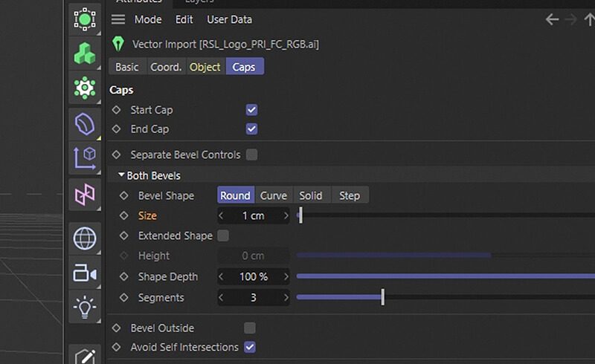The image size is (595, 364).
Task: Click the green Vector Import pen icon
Action: (x=118, y=44)
